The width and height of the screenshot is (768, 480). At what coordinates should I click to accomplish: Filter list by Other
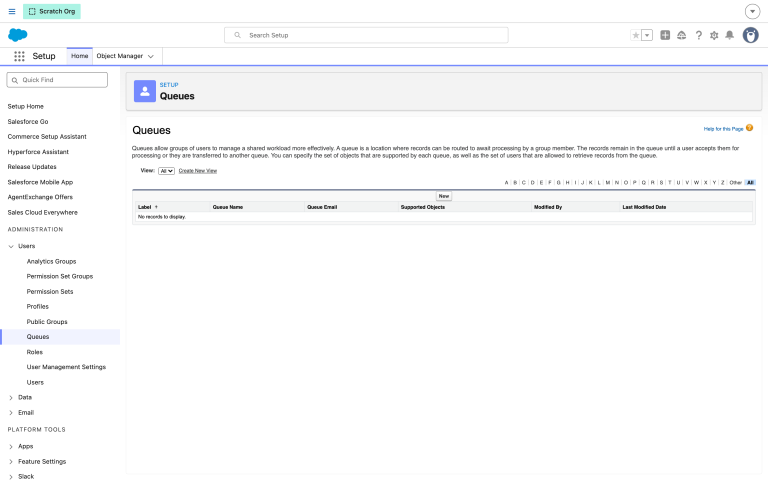point(736,183)
